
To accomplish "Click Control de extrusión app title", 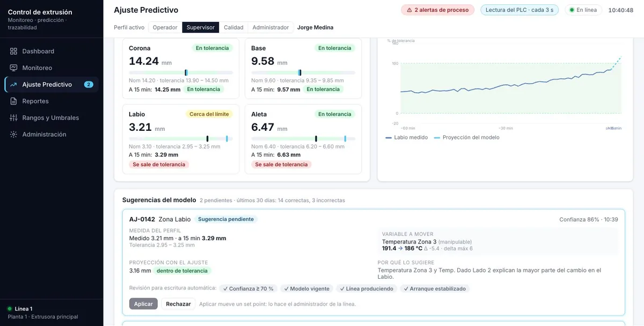I will (x=40, y=12).
